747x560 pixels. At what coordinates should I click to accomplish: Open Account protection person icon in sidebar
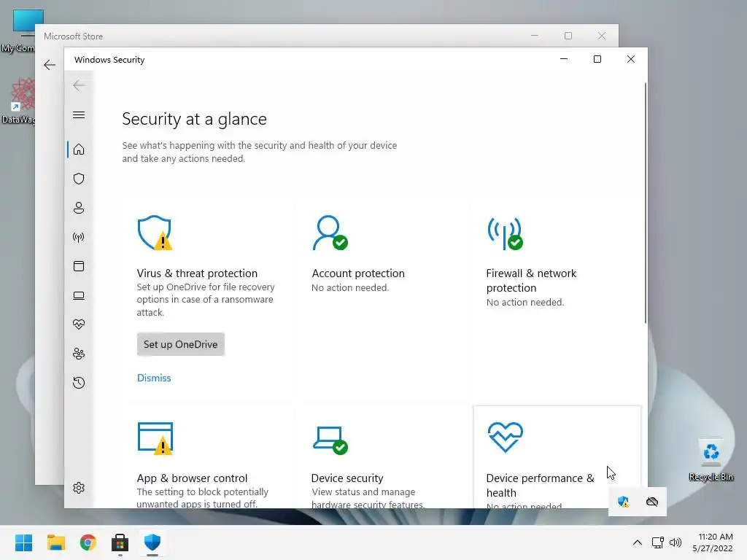click(79, 208)
